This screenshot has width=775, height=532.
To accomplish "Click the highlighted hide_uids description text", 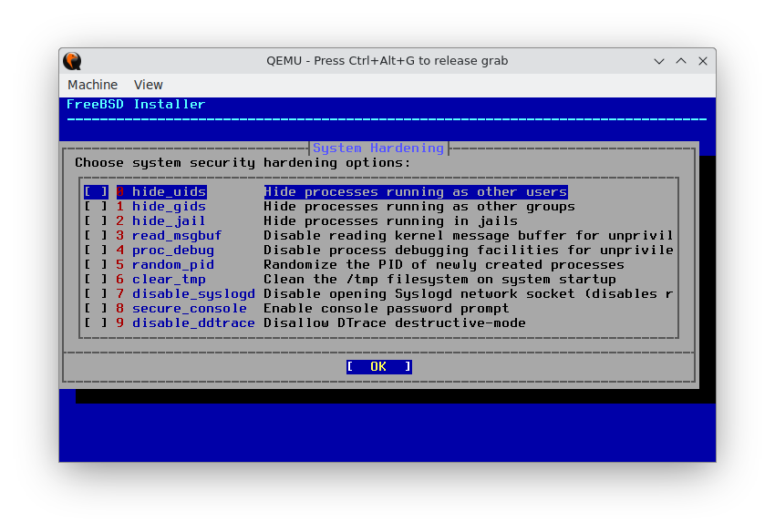I will (415, 191).
